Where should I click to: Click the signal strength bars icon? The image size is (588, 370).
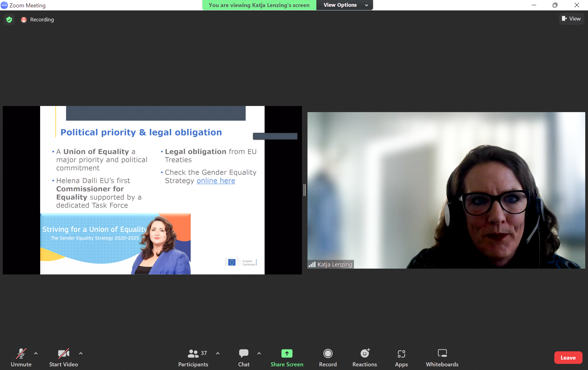tap(312, 264)
